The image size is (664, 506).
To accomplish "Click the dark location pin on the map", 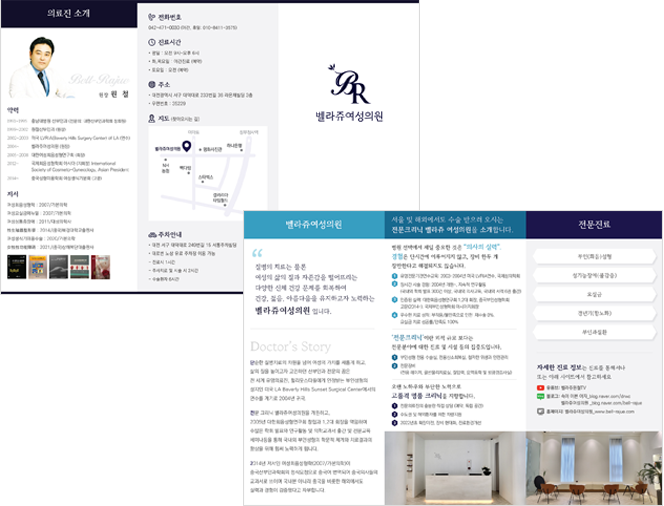I will (x=186, y=146).
